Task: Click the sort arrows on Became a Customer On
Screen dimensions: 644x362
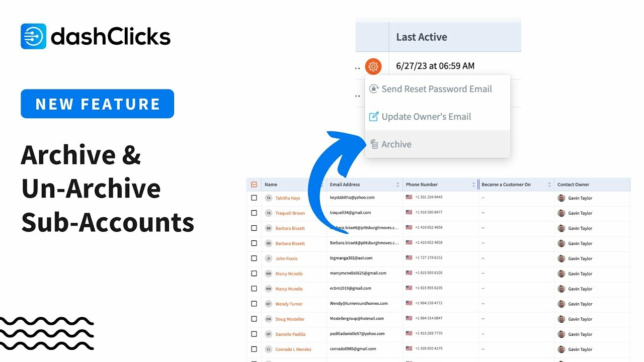Action: (549, 185)
